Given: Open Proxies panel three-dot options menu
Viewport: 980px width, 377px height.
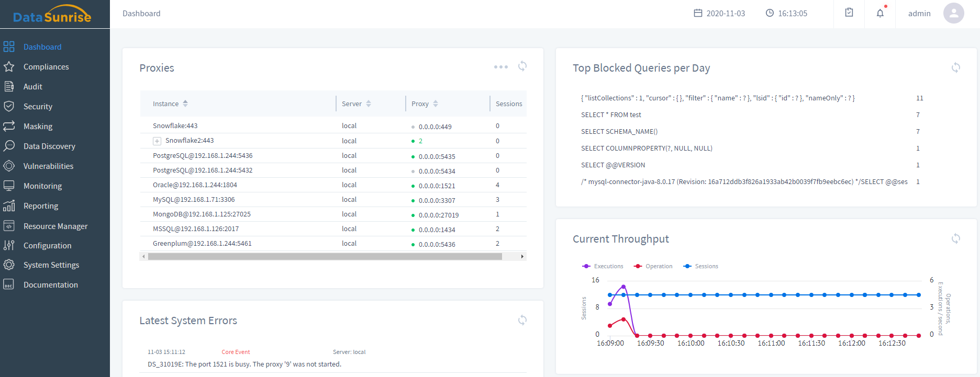Looking at the screenshot, I should coord(500,67).
